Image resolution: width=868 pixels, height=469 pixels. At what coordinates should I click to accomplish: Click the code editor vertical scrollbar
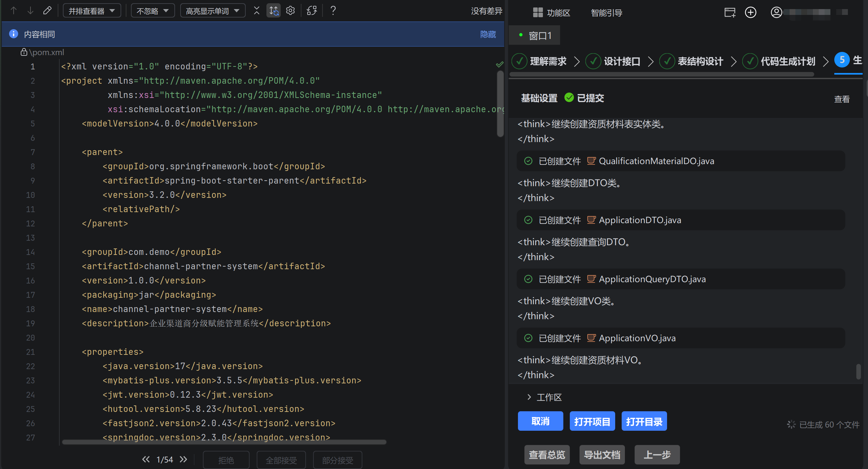coord(500,104)
